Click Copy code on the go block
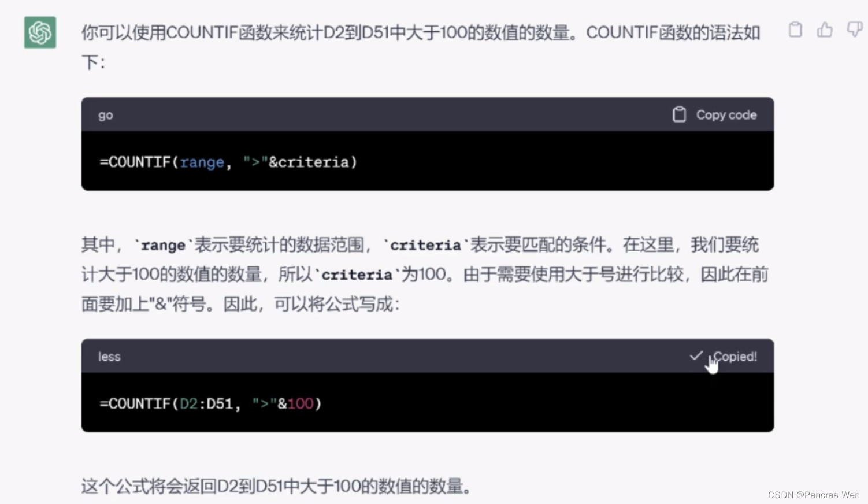Image resolution: width=868 pixels, height=504 pixels. 715,114
